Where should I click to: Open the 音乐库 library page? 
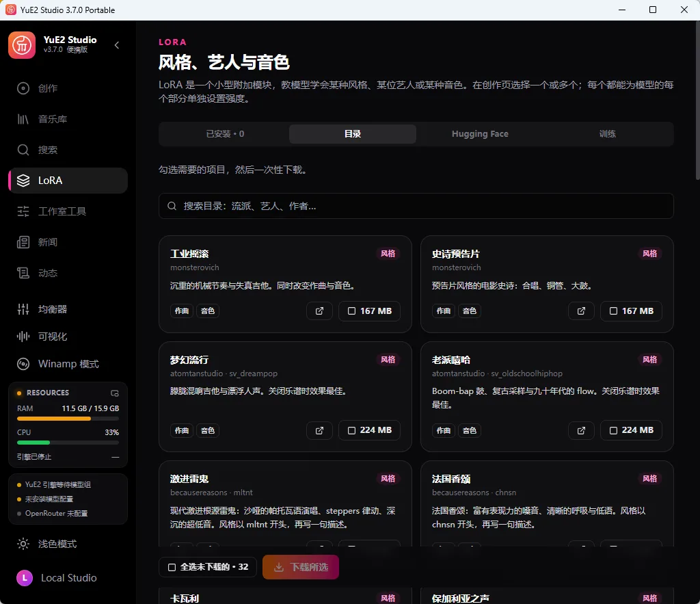68,119
